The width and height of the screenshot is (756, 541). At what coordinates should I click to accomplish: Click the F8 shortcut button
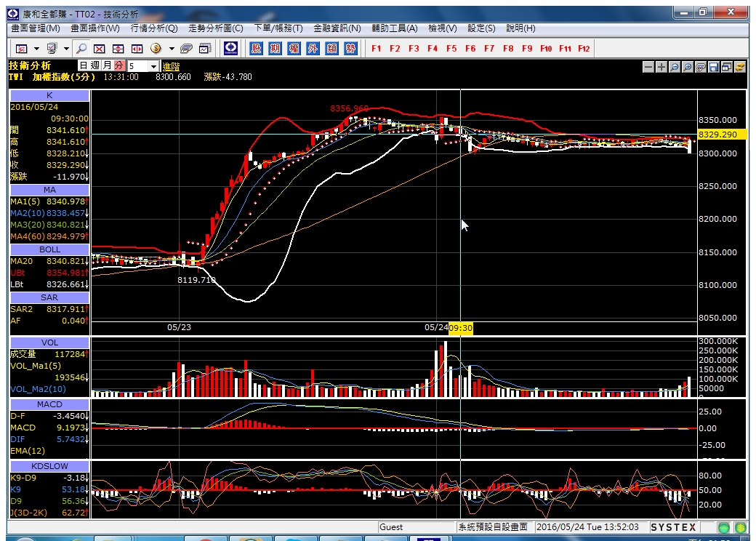(x=508, y=49)
